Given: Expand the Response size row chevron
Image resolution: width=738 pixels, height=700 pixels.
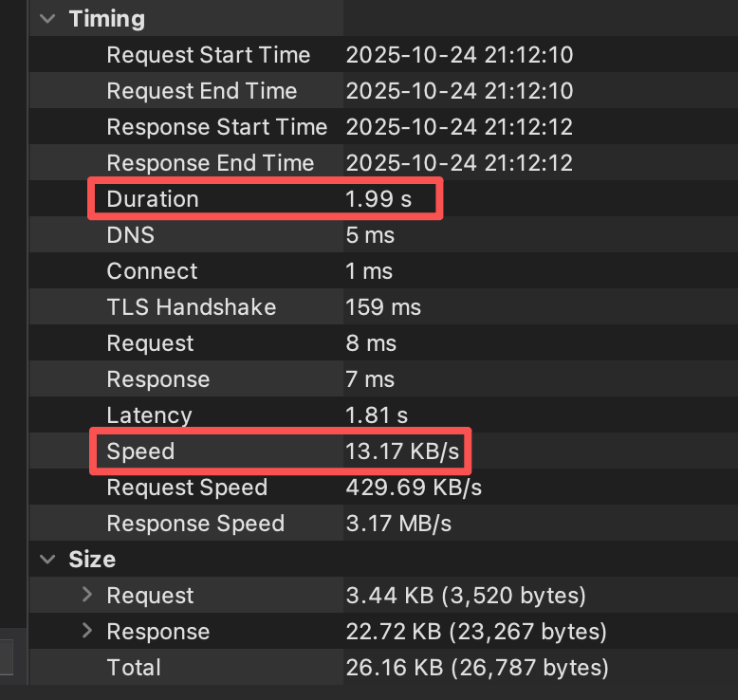Looking at the screenshot, I should pos(87,631).
